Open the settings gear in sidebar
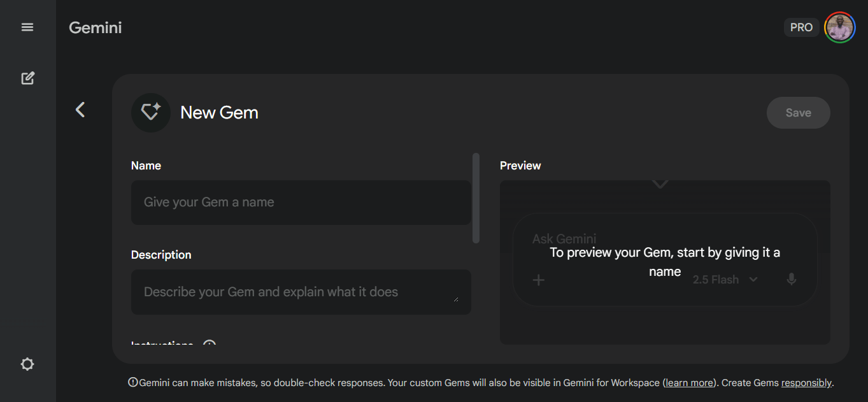 pos(27,364)
